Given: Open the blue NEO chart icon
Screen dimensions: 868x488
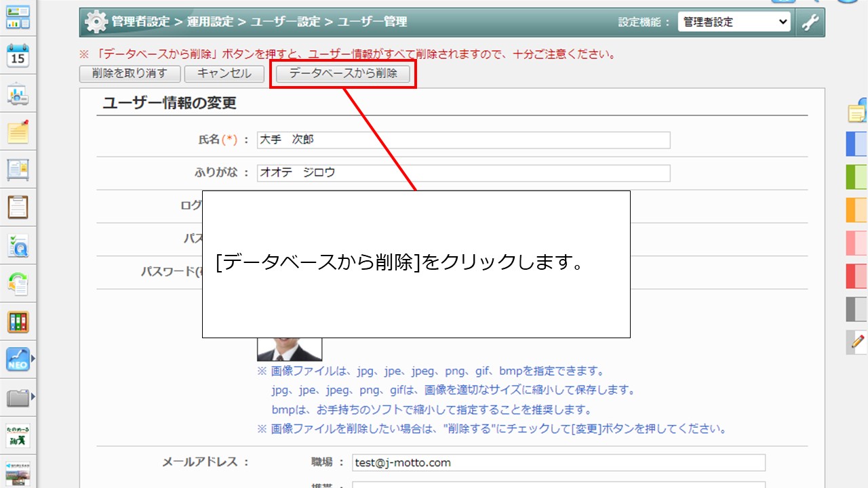Looking at the screenshot, I should [x=18, y=359].
